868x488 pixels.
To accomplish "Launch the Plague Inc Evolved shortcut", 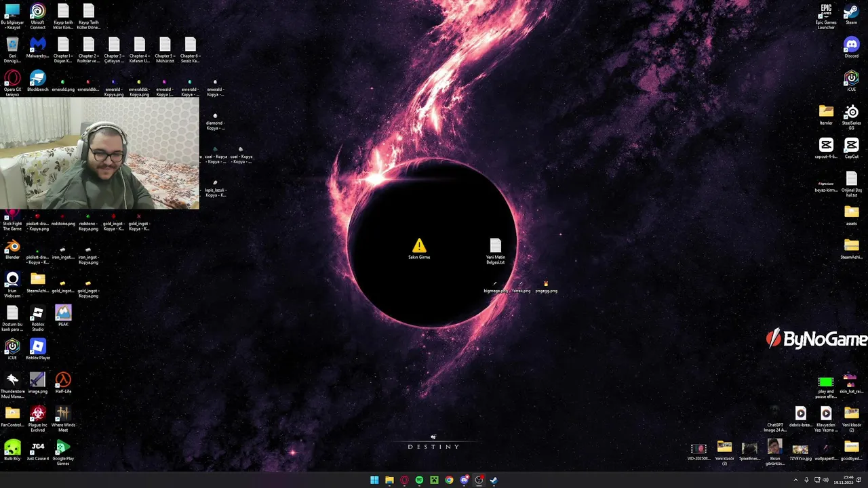I will pos(38,419).
